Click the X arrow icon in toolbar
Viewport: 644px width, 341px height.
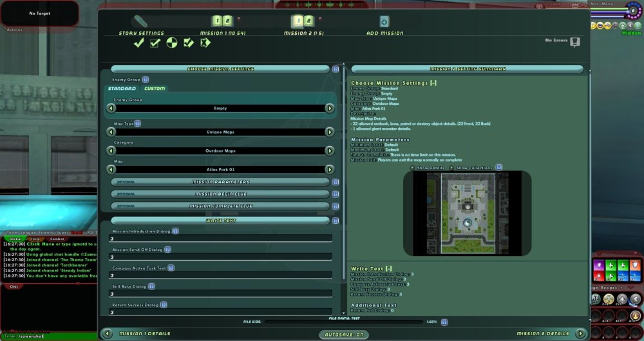(205, 42)
